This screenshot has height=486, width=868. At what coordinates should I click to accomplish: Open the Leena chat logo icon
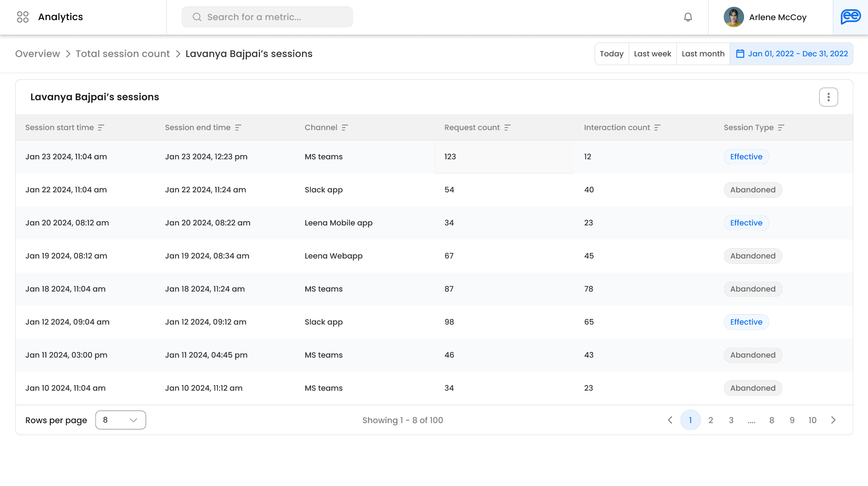[850, 17]
